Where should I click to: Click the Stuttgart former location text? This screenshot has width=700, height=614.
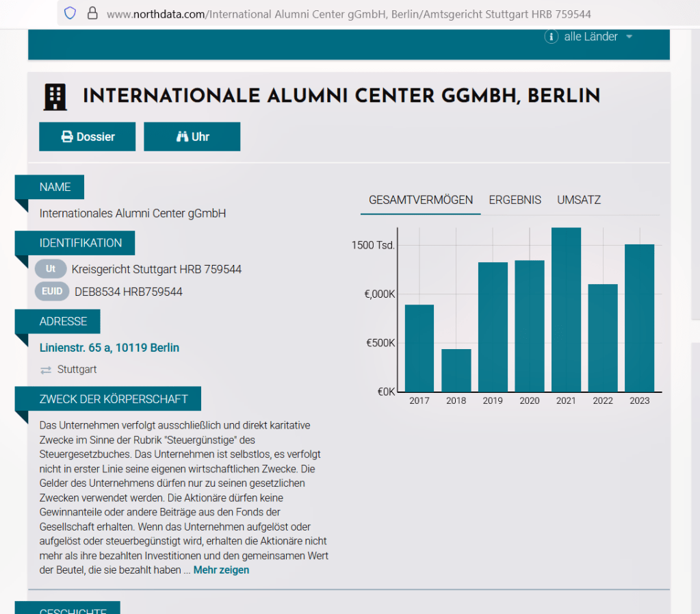[x=77, y=370]
